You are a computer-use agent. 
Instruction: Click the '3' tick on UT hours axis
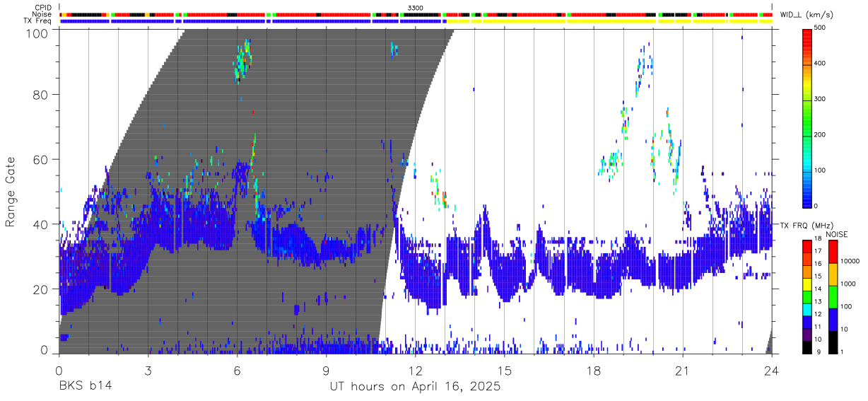(x=148, y=369)
